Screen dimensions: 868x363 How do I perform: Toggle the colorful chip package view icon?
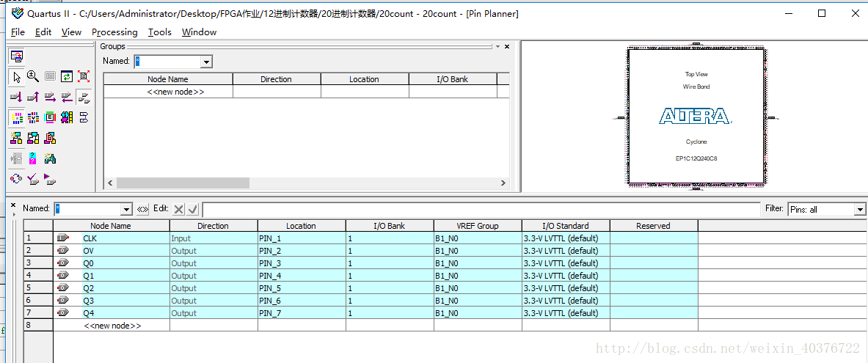[x=17, y=117]
